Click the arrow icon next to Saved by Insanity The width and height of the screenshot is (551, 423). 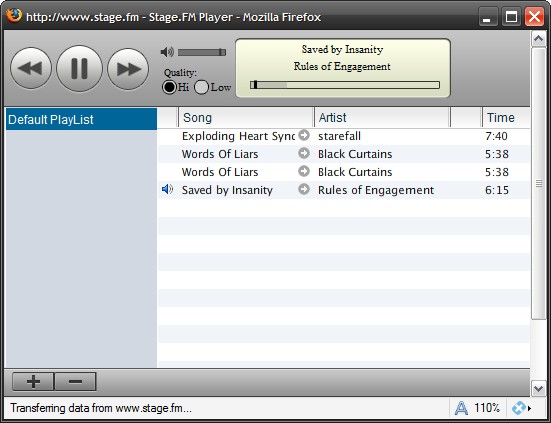click(304, 189)
